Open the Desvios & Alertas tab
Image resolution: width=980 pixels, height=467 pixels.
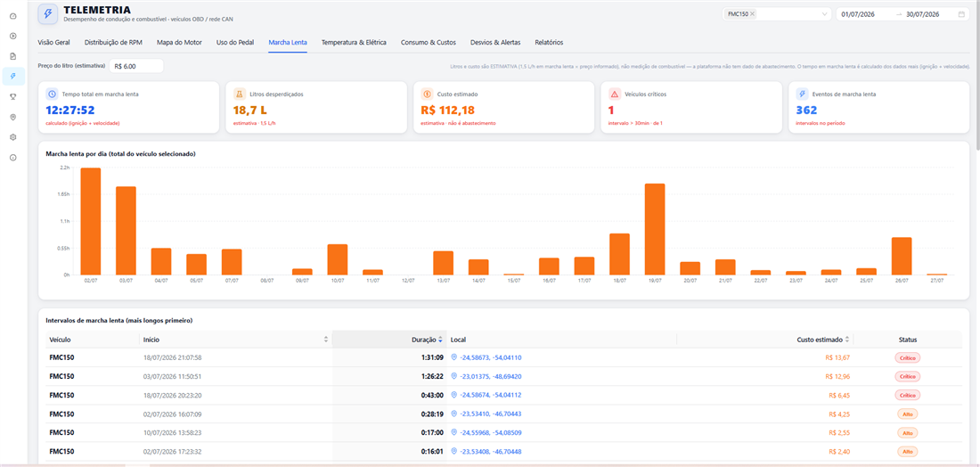495,43
